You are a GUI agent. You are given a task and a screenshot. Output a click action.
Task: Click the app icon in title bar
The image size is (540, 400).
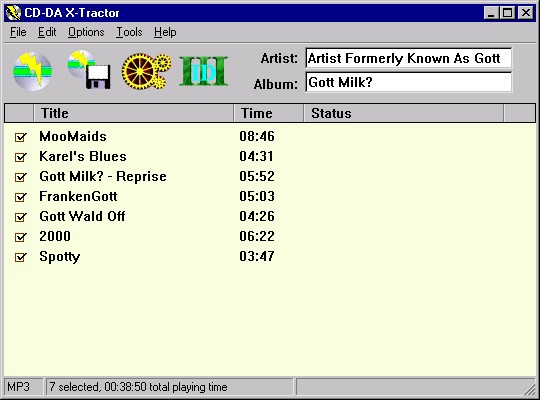[13, 13]
